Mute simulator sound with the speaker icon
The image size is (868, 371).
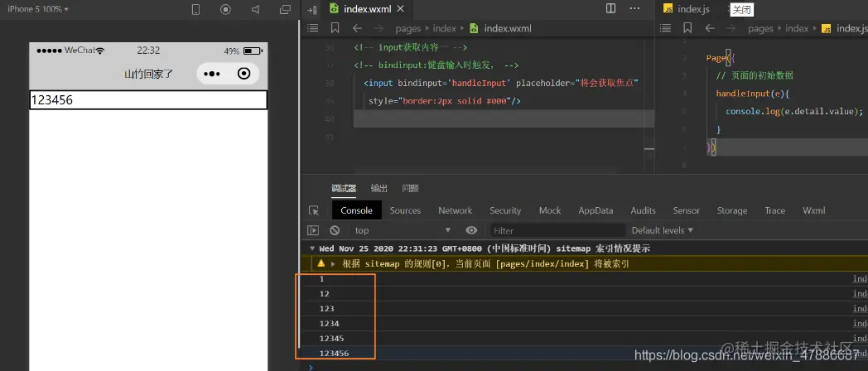(x=255, y=9)
